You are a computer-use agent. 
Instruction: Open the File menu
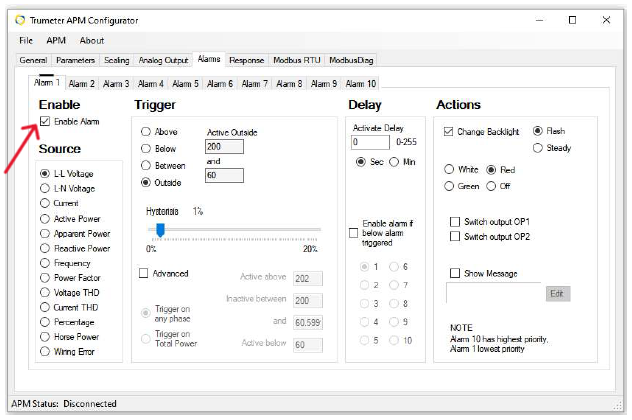26,40
